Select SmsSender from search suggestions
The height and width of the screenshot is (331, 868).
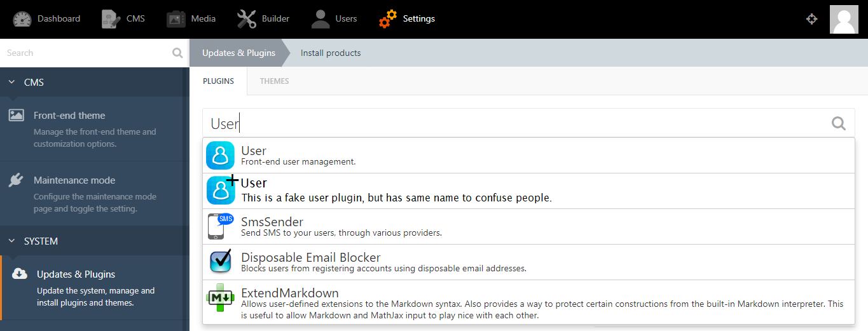pos(529,227)
